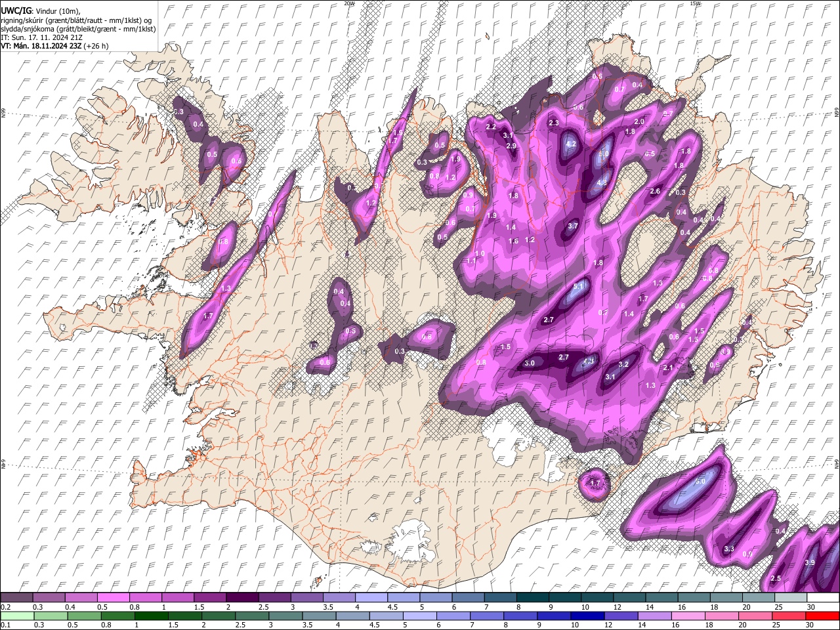Screen dimensions: 840x630
Task: Click the '4.2' snowfall value on map
Action: [570, 144]
